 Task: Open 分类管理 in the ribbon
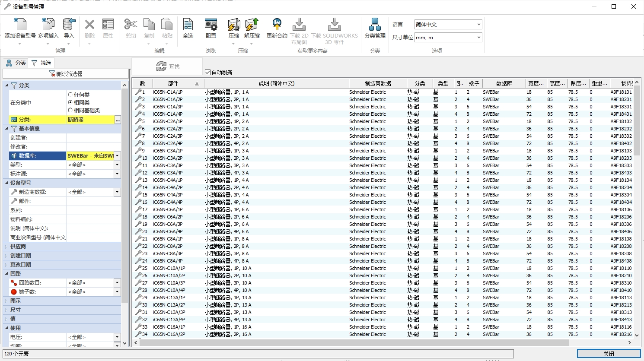click(375, 25)
